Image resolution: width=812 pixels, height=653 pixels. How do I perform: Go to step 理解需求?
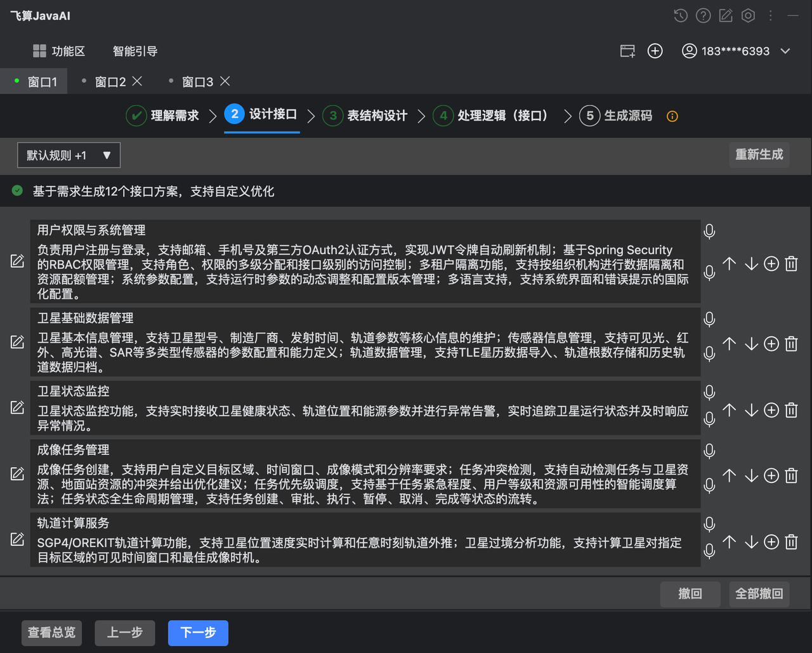tap(162, 115)
